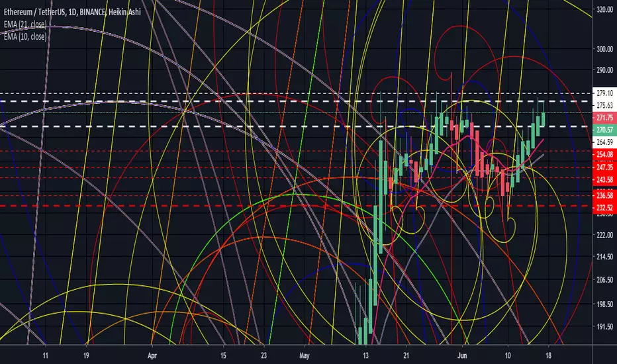Screen dimensions: 617x364
Task: Click the red 271.75 price tag
Action: [604, 118]
